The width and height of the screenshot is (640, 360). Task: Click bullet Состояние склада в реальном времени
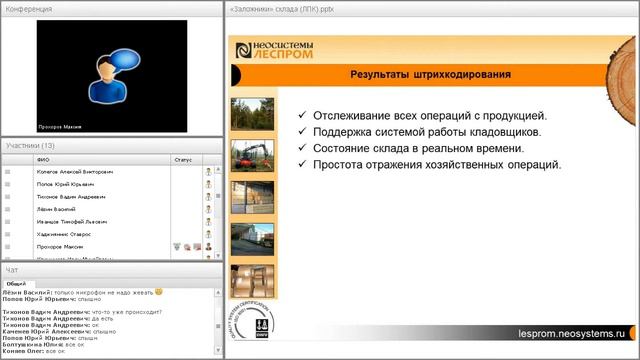pyautogui.click(x=418, y=148)
